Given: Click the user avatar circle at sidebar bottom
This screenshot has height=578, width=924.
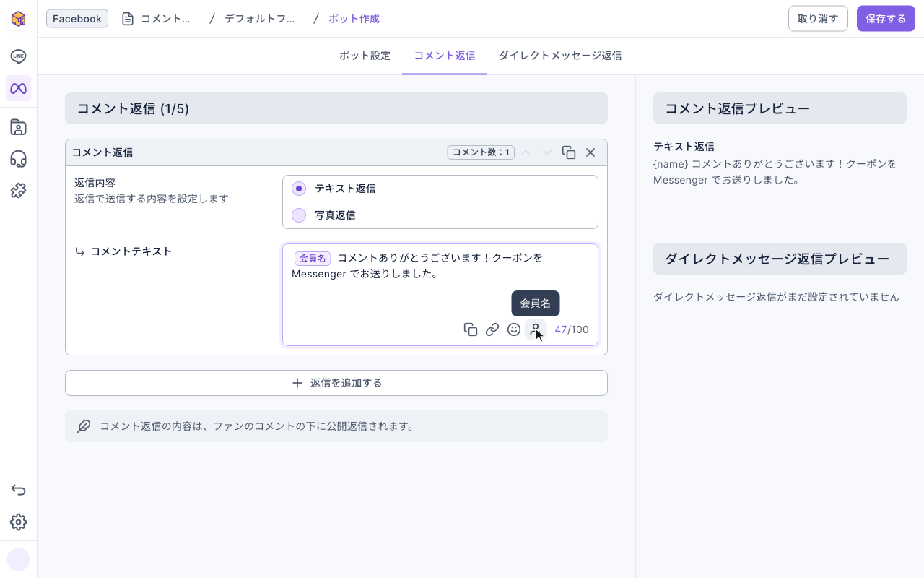Looking at the screenshot, I should point(19,559).
